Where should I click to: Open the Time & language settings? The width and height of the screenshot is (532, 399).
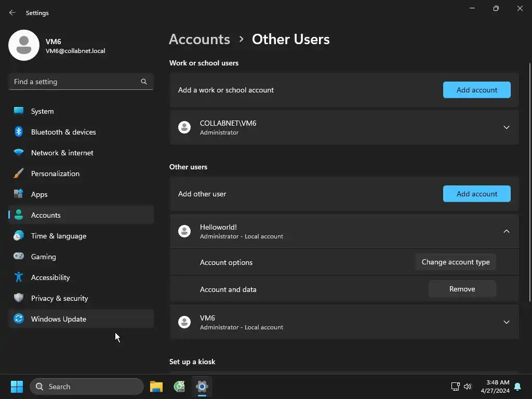coord(59,236)
